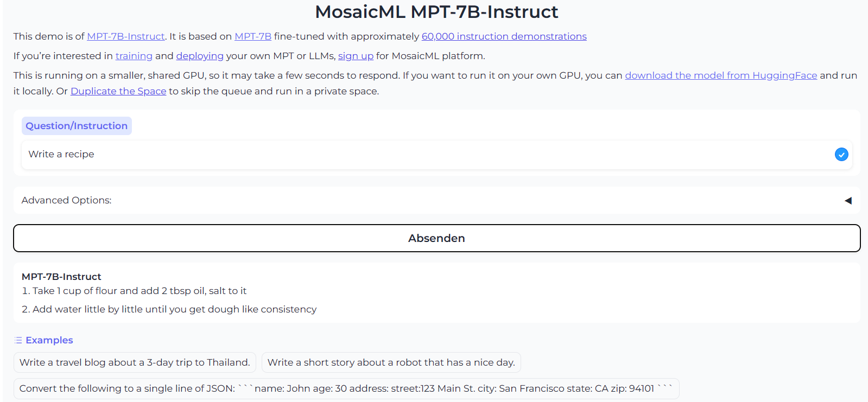The height and width of the screenshot is (402, 868).
Task: Click the sign up link
Action: pyautogui.click(x=356, y=56)
